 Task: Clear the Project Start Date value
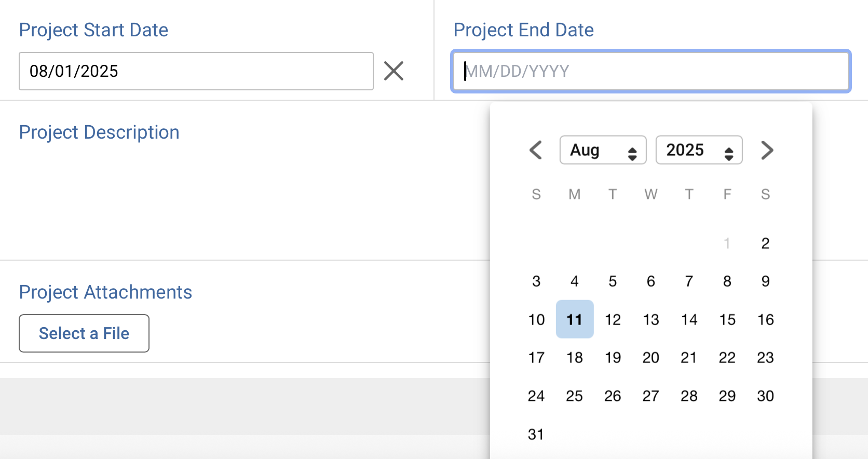pos(394,71)
